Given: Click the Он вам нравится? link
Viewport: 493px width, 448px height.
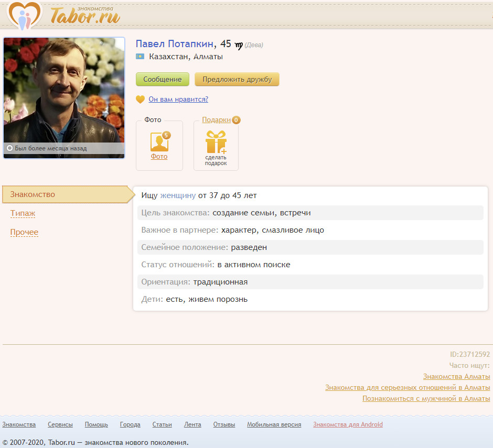Looking at the screenshot, I should pyautogui.click(x=178, y=99).
